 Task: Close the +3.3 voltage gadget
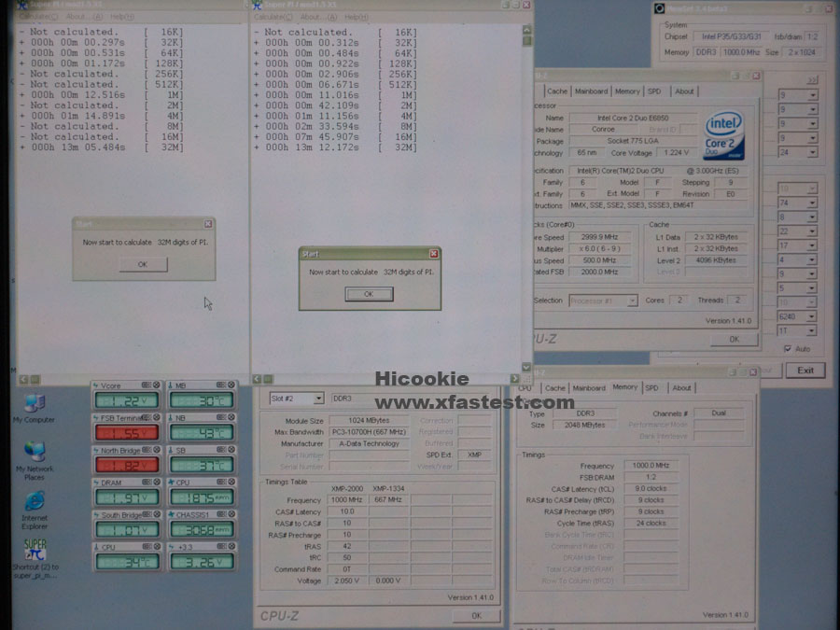click(x=231, y=547)
